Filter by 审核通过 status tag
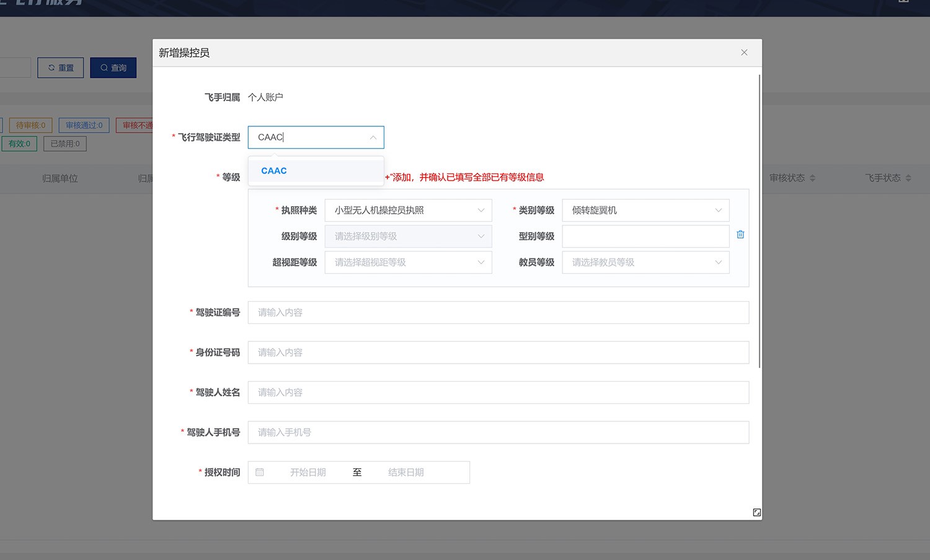Screen dimensions: 930x560 click(84, 125)
